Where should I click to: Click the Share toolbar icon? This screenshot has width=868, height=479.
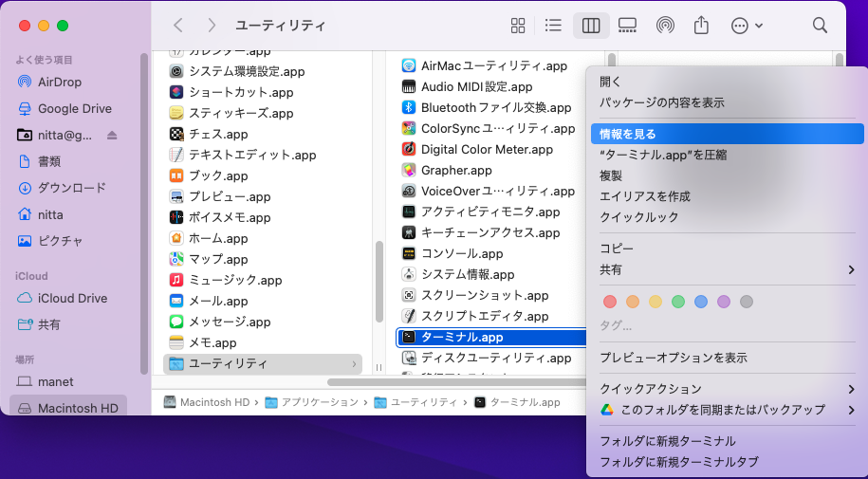(702, 26)
